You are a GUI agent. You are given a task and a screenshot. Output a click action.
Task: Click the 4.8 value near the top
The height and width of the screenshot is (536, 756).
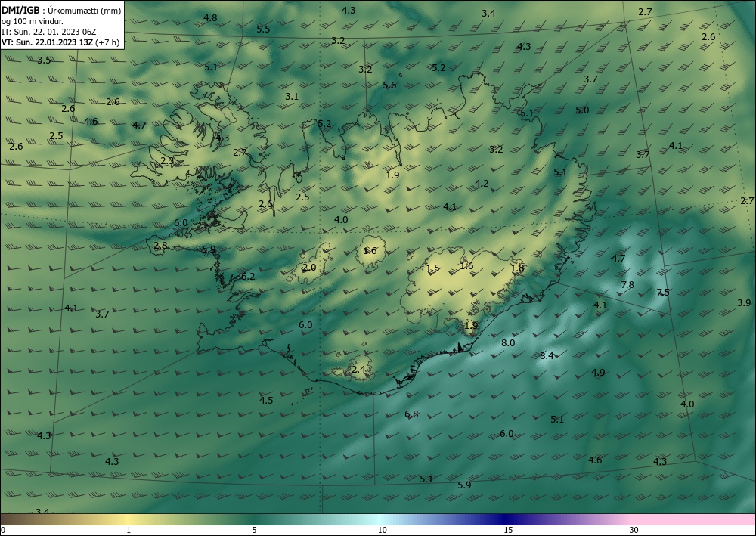(210, 18)
